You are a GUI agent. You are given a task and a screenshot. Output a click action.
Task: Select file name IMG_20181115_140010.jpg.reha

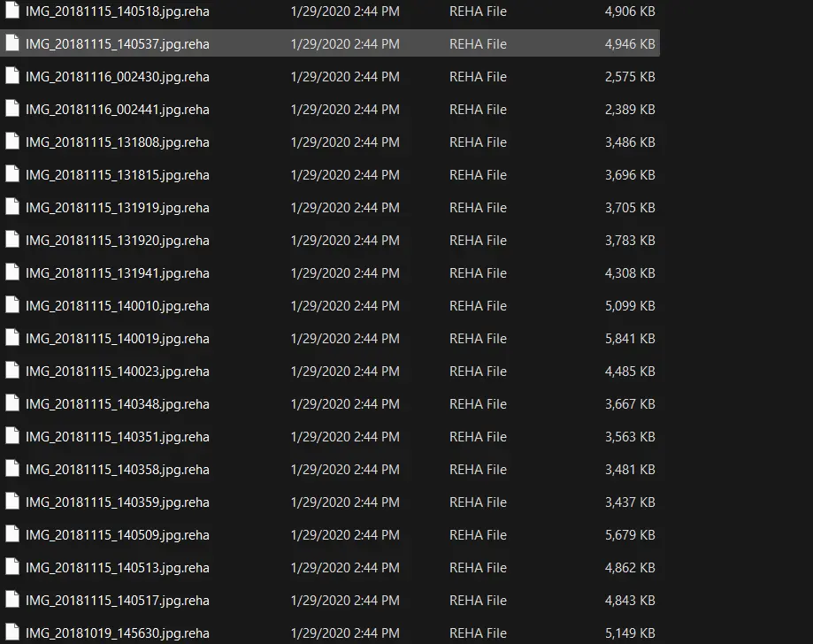(x=118, y=306)
